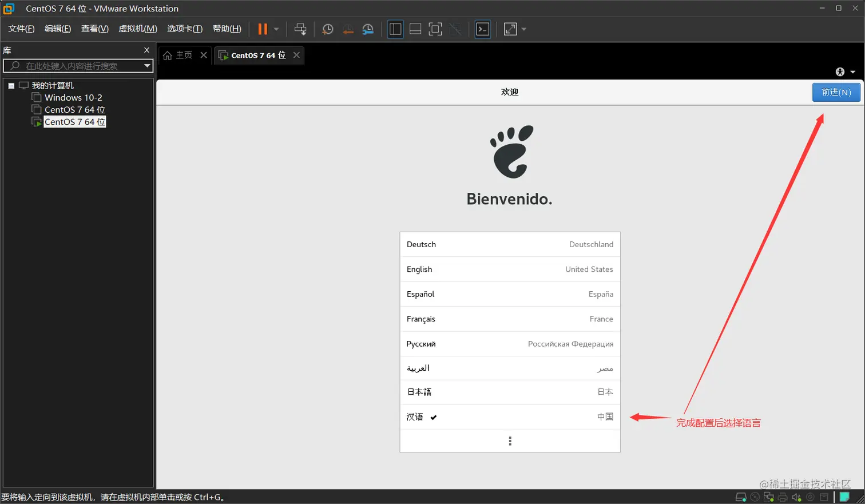This screenshot has height=504, width=865.
Task: Open the 虚拟机(M) menu
Action: pyautogui.click(x=138, y=29)
